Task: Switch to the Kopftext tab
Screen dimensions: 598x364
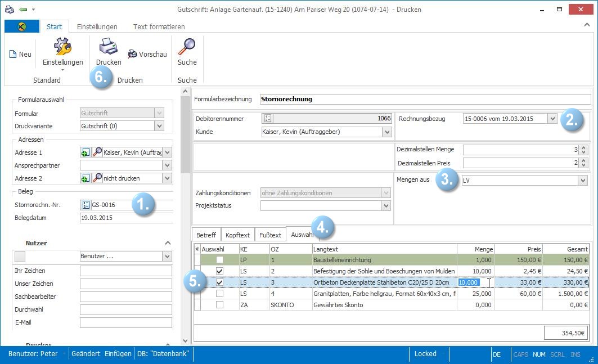Action: 237,235
